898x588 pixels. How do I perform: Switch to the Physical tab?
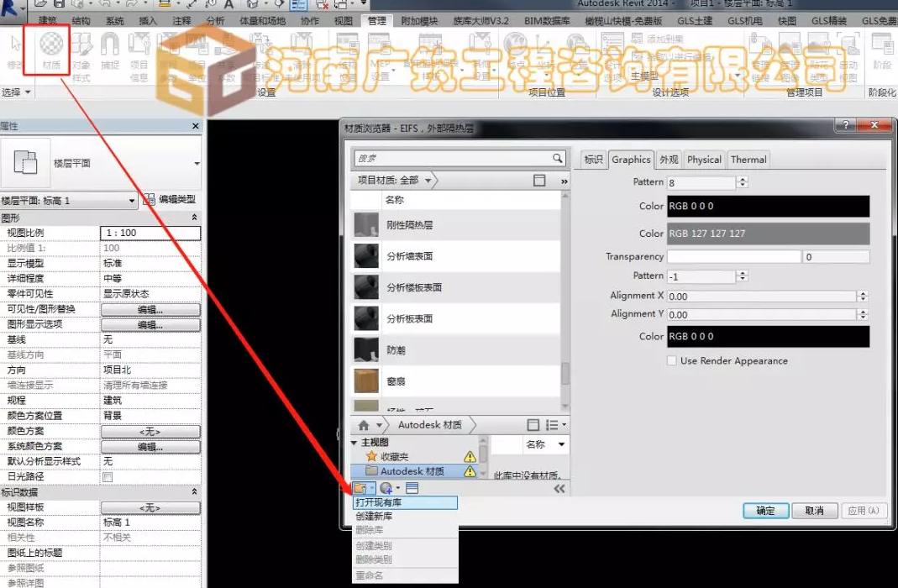tap(704, 159)
